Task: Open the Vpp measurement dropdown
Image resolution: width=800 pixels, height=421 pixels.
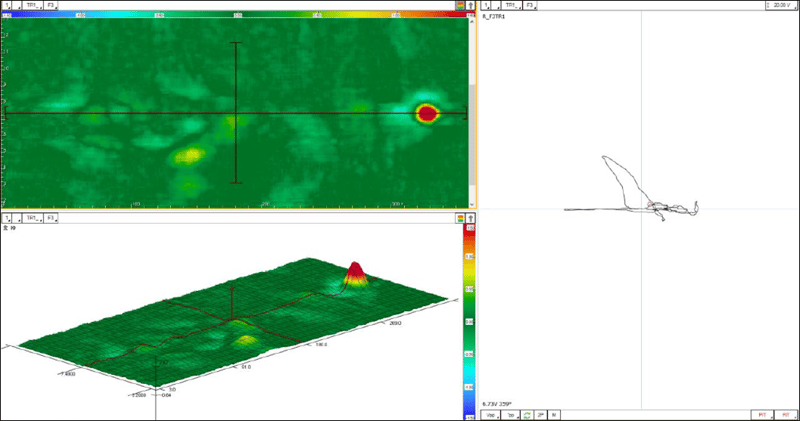Action: (491, 414)
